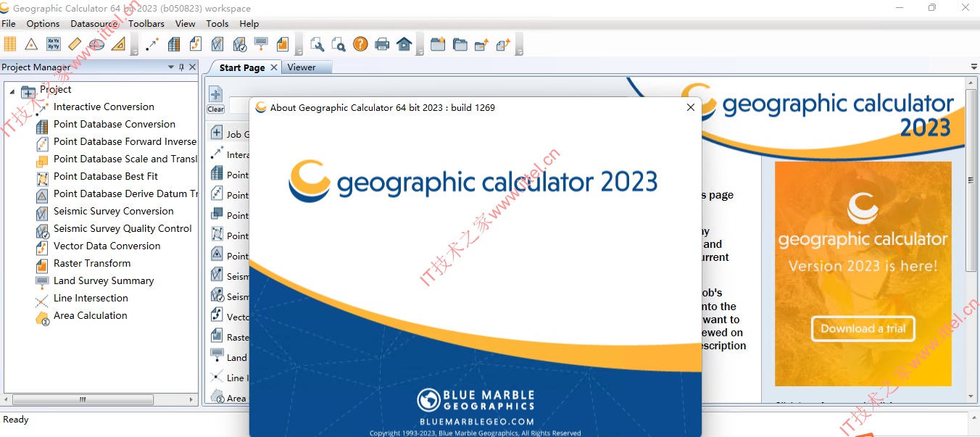Click the ruler measurement toolbar icon

(x=75, y=44)
